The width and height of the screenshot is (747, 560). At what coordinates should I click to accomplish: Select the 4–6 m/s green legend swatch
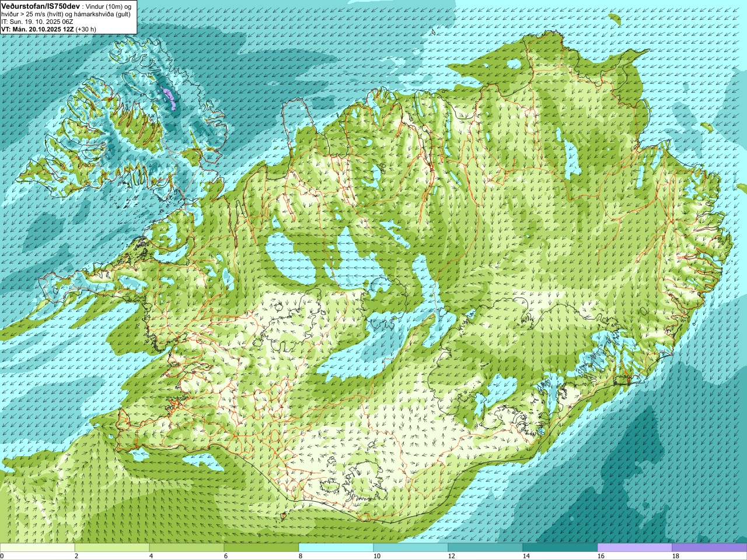187,548
